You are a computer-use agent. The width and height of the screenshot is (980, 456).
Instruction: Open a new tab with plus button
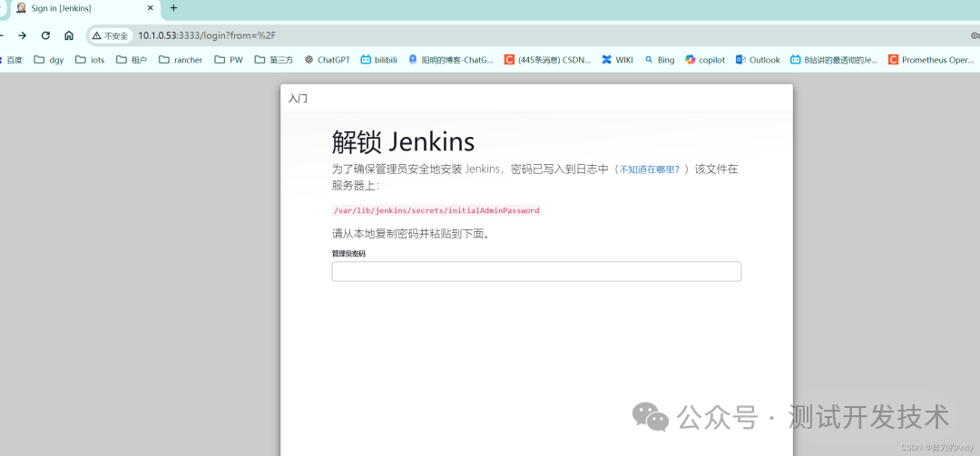(173, 8)
